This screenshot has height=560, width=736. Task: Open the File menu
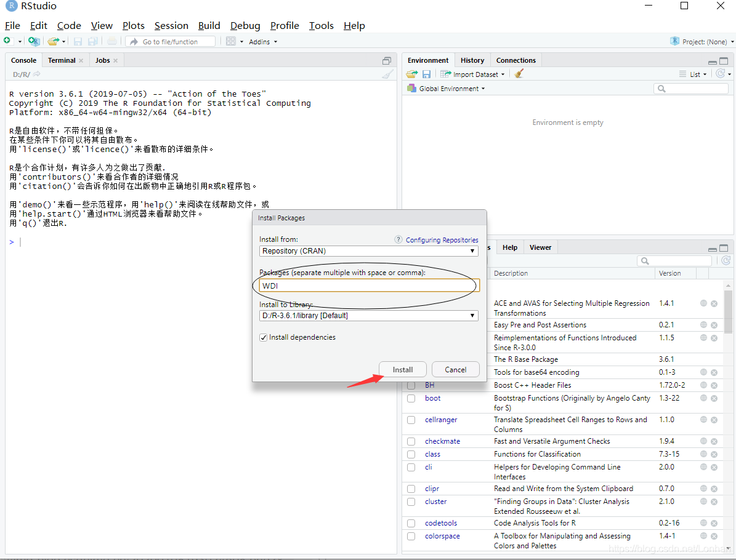12,26
